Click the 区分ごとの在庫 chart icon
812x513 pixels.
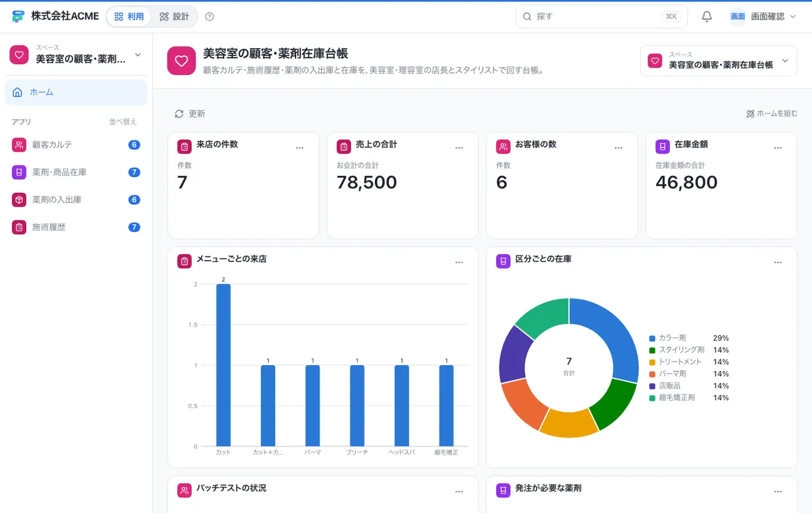pyautogui.click(x=503, y=261)
